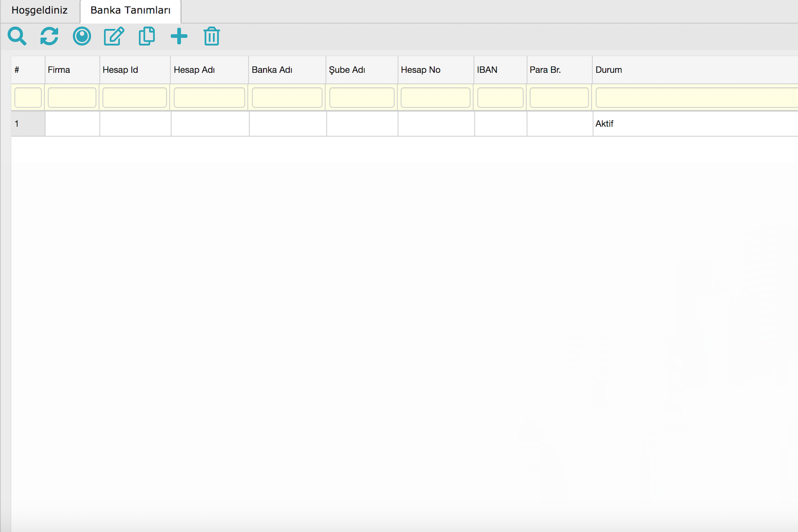Click the Aktif status cell

[x=604, y=124]
